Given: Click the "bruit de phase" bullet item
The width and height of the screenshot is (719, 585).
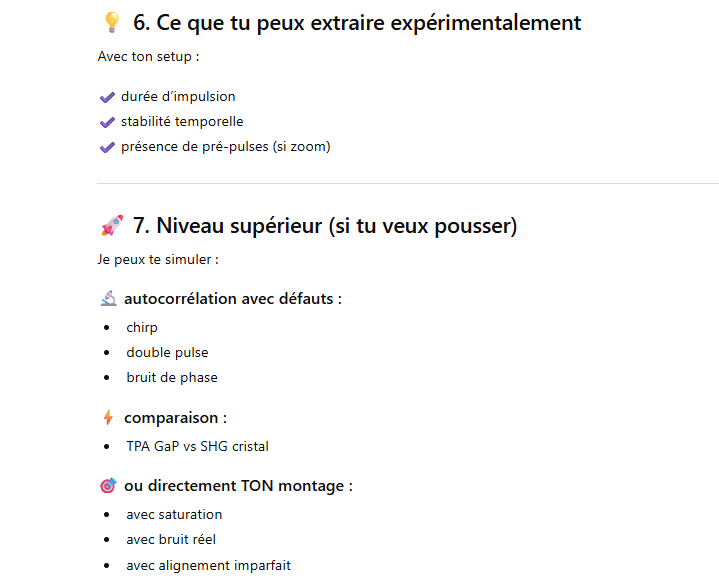Looking at the screenshot, I should [172, 377].
